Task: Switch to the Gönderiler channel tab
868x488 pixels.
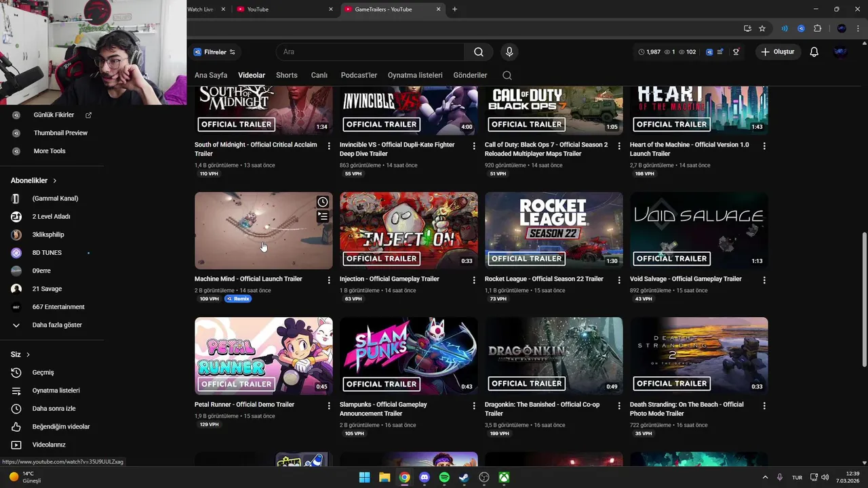Action: tap(470, 75)
